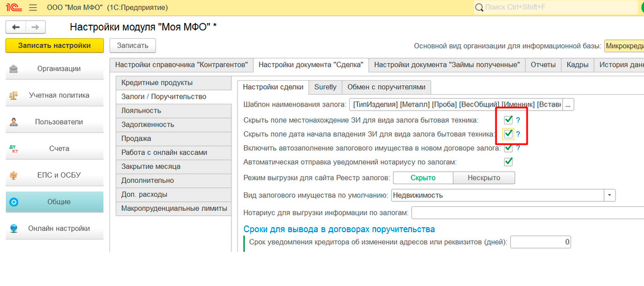Select Настройки сделки sub-tab
This screenshot has height=286, width=644.
tap(273, 86)
